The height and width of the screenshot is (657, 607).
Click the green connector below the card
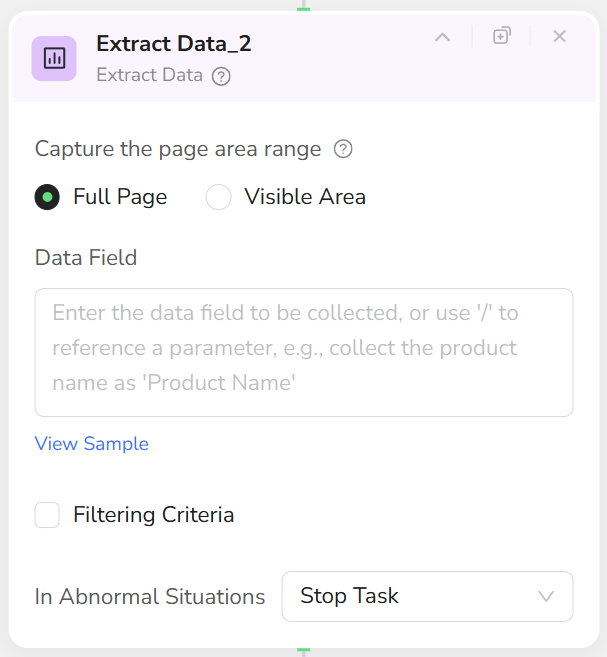[x=304, y=651]
